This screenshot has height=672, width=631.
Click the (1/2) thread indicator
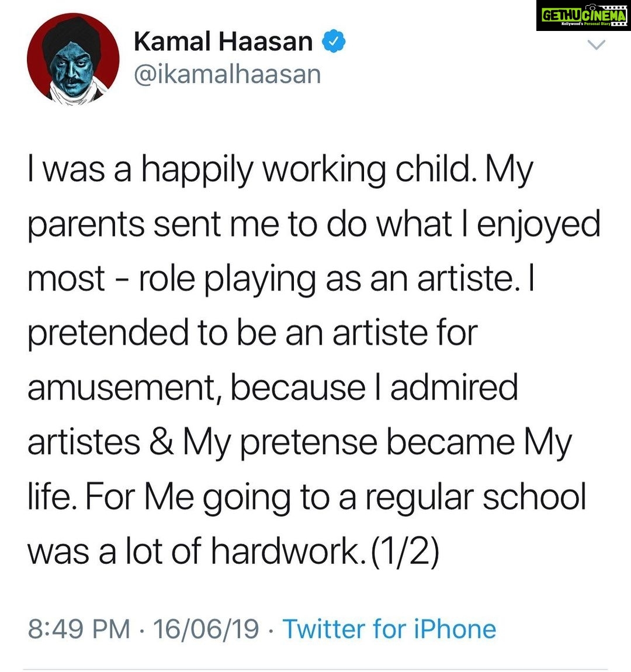405,551
